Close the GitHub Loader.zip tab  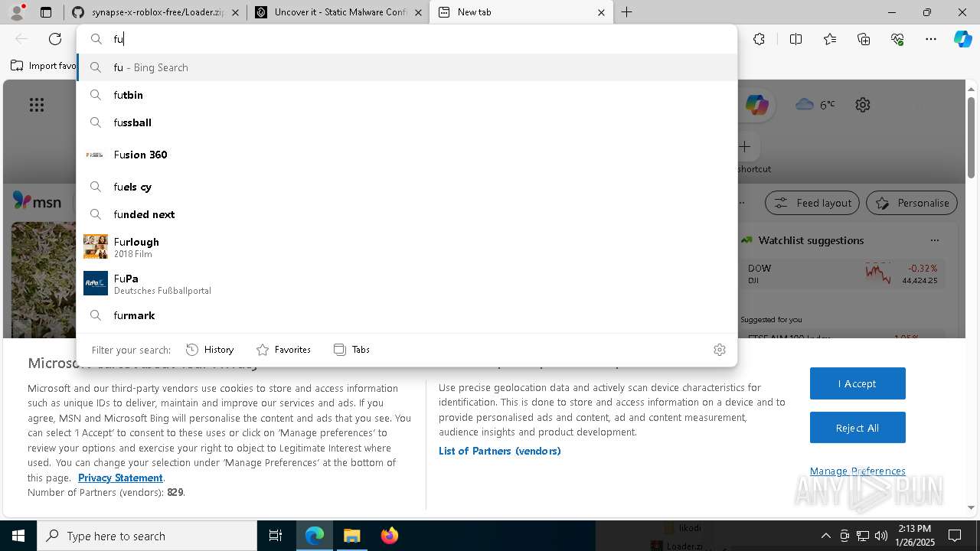click(235, 12)
